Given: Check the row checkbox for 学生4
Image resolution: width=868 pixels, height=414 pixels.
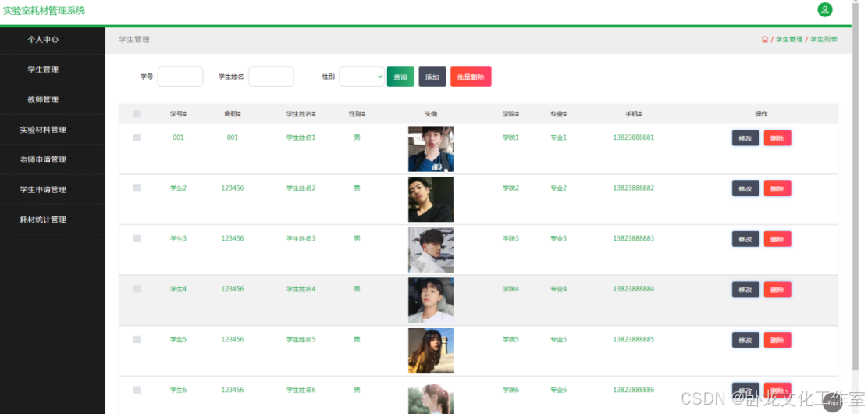Looking at the screenshot, I should click(x=137, y=289).
